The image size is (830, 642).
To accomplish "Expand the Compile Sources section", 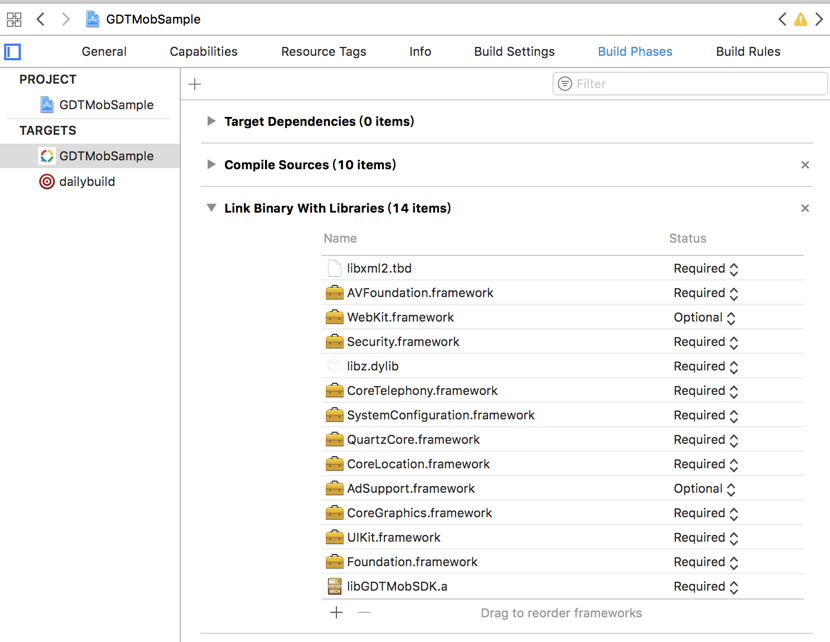I will 211,165.
